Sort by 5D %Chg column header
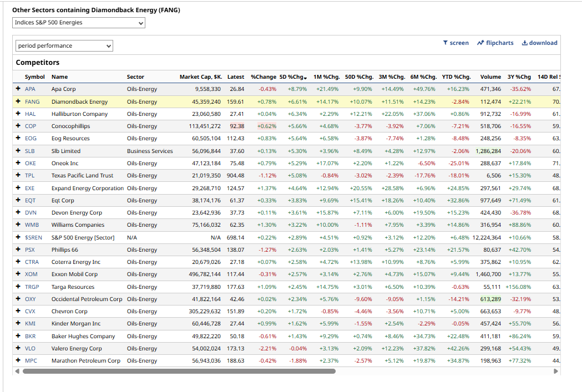Viewport: 582px width, 392px height. (x=293, y=77)
